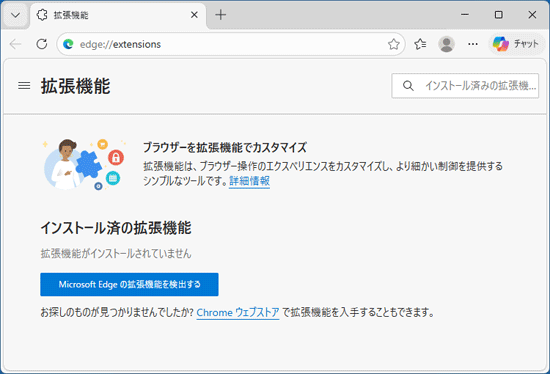This screenshot has width=550, height=374.
Task: Open Copilot チャット button
Action: pos(516,44)
